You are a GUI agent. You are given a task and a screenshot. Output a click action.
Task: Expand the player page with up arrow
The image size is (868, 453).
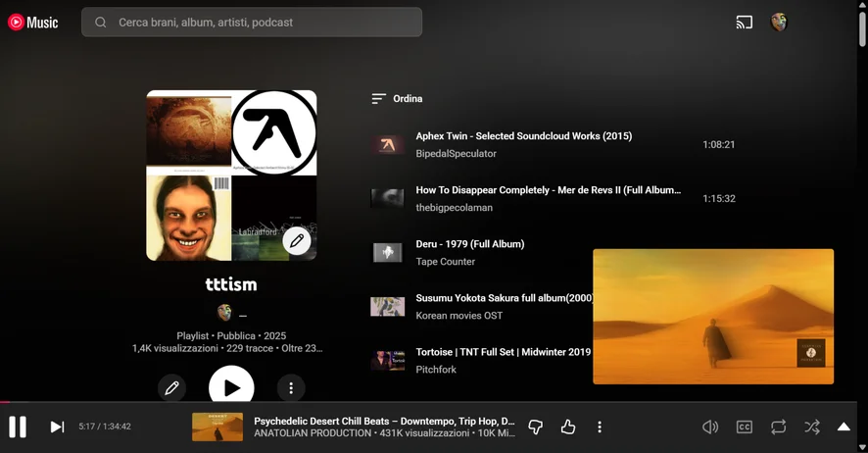pos(844,428)
